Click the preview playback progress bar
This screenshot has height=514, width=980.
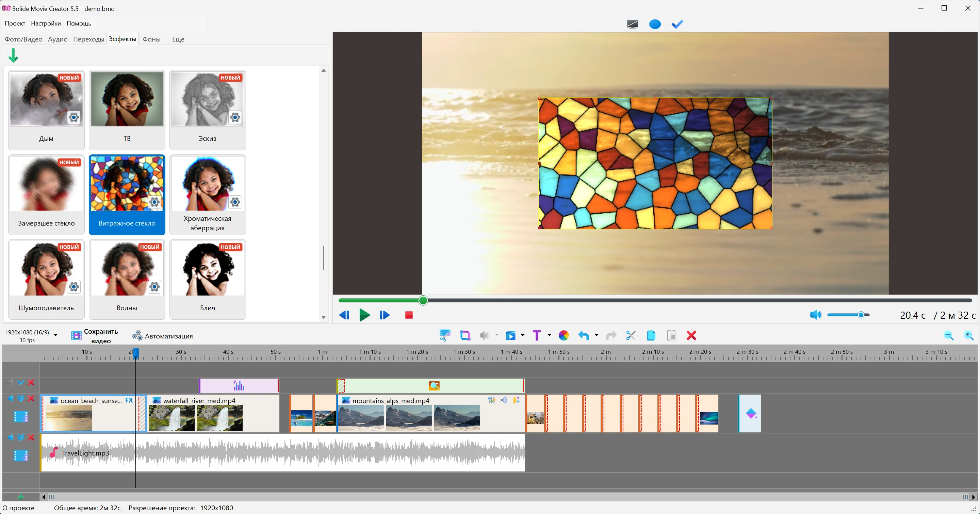(655, 300)
